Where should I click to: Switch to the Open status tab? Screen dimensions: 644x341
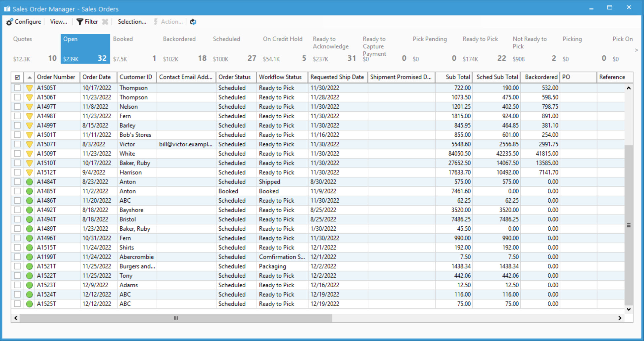[x=85, y=48]
